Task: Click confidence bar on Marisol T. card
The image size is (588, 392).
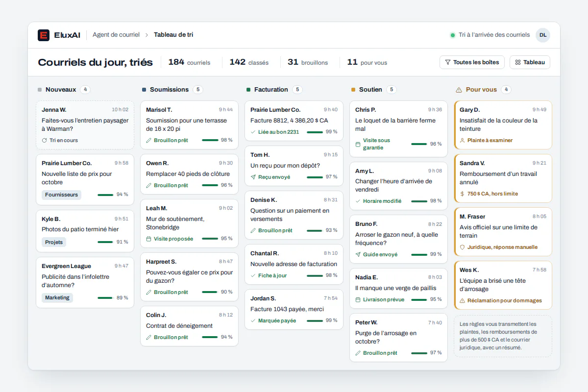Action: coord(210,140)
